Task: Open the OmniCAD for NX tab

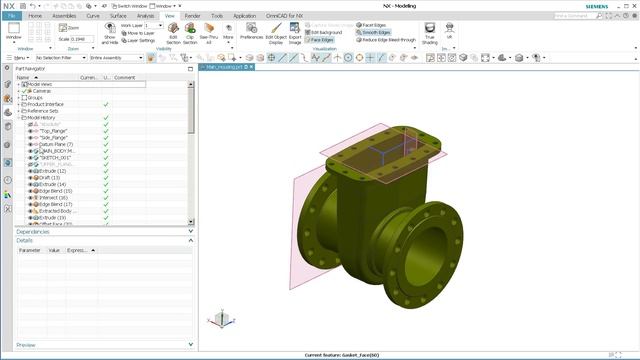Action: pos(284,16)
